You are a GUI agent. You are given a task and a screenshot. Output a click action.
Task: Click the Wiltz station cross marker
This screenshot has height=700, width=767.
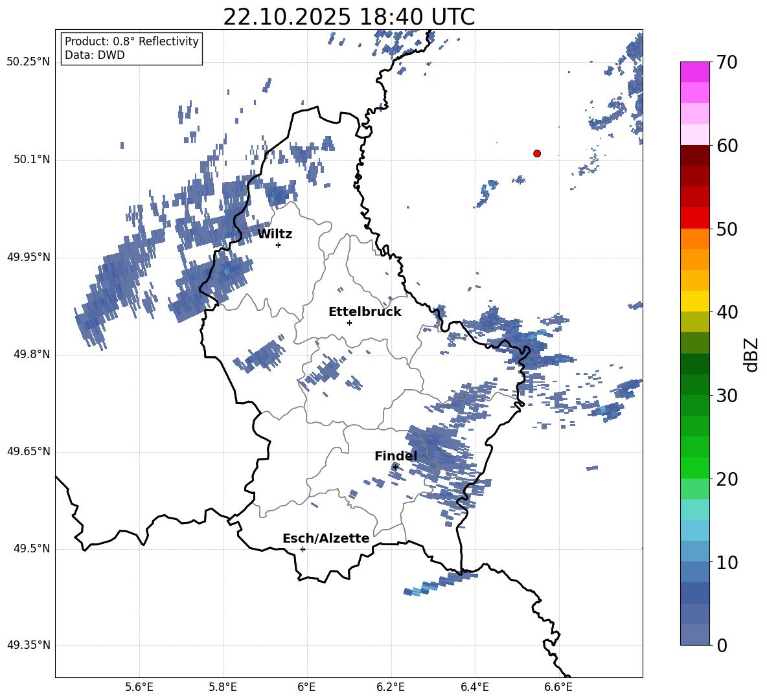279,245
